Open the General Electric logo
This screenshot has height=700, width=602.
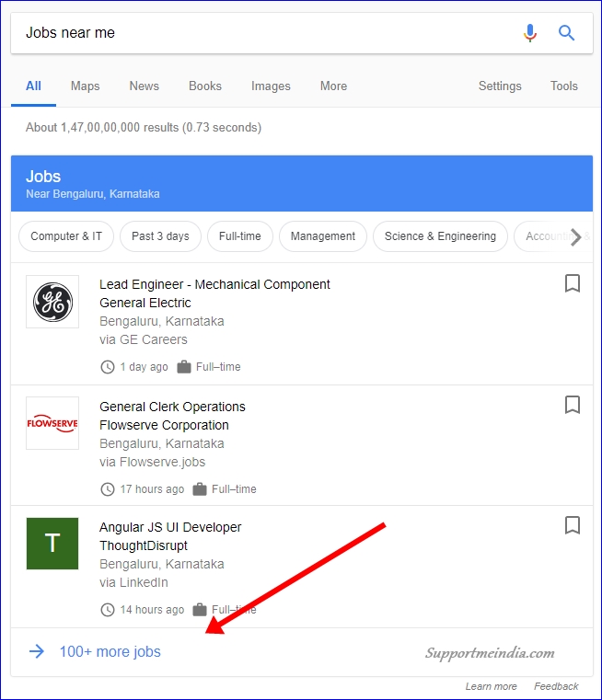pyautogui.click(x=52, y=302)
